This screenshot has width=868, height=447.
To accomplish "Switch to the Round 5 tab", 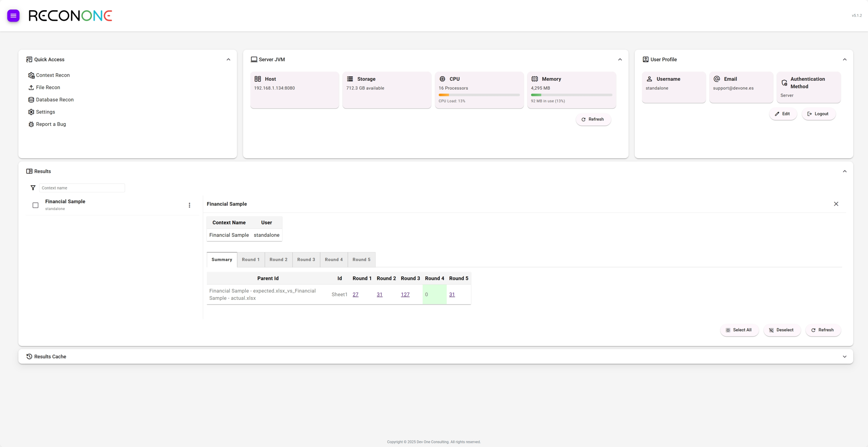I will point(361,260).
